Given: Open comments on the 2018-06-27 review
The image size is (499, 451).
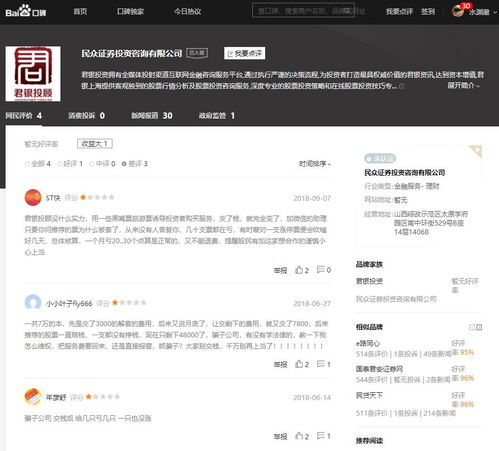Looking at the screenshot, I should [x=324, y=364].
